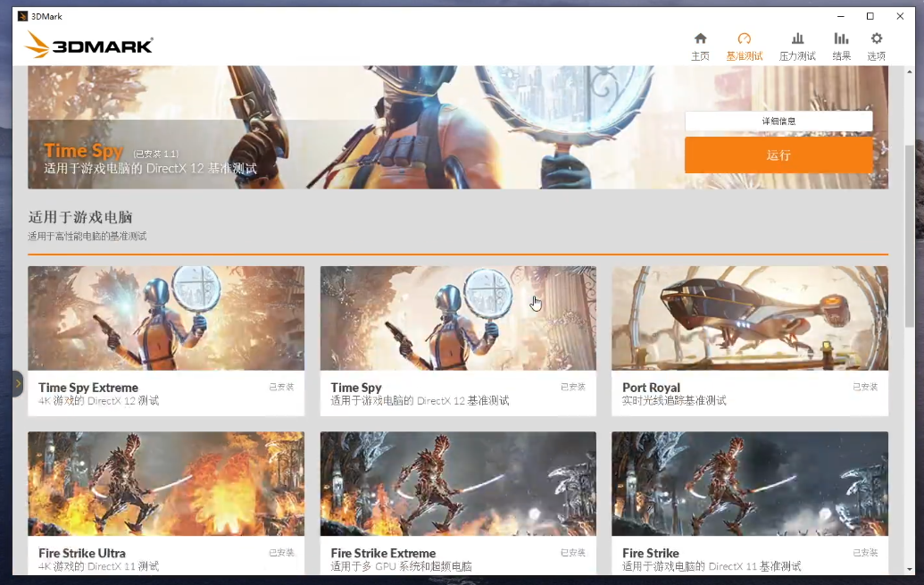This screenshot has height=585, width=924.
Task: Open the Fire Strike thumbnail image
Action: pos(750,483)
